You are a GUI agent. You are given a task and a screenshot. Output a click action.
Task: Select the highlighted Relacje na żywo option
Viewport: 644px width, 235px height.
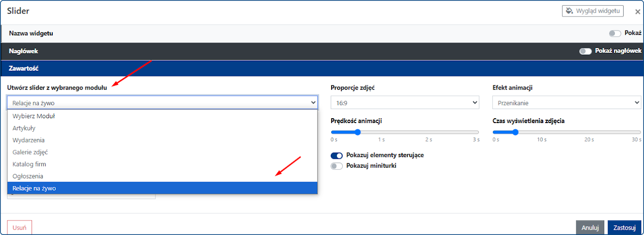pos(34,188)
